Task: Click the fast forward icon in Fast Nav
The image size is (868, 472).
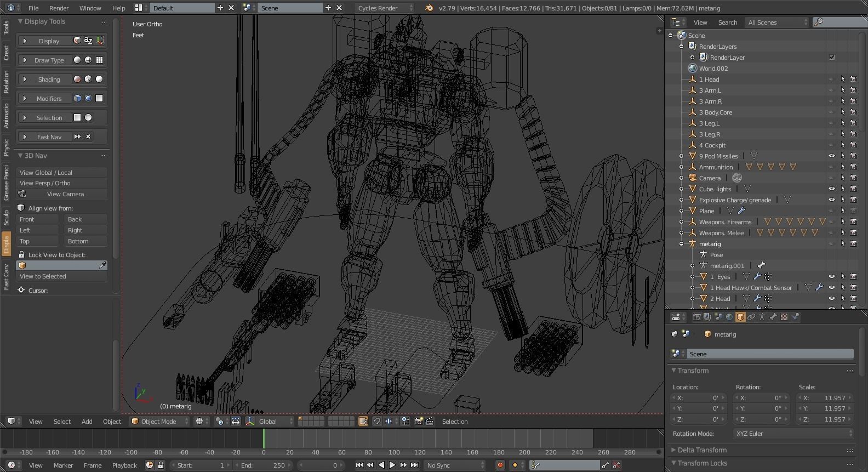Action: (x=77, y=137)
